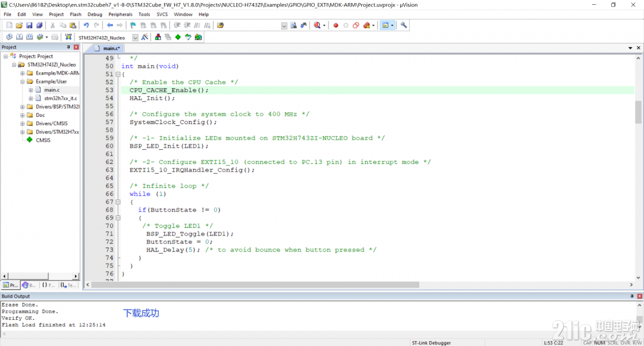The image size is (644, 346).
Task: Open the project window view dropdown arrow
Action: pyautogui.click(x=392, y=26)
